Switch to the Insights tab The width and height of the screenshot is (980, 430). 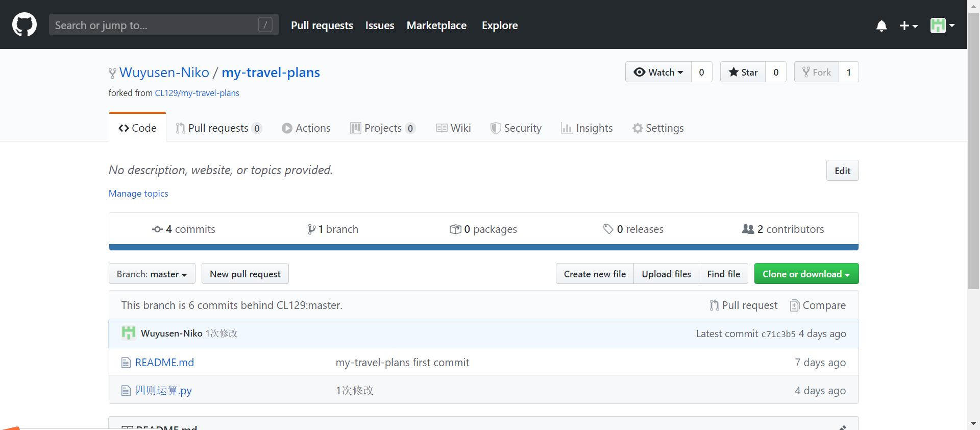[x=587, y=128]
